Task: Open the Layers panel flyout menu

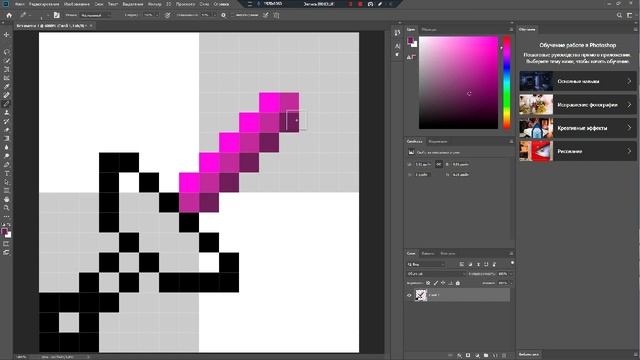Action: pyautogui.click(x=511, y=253)
